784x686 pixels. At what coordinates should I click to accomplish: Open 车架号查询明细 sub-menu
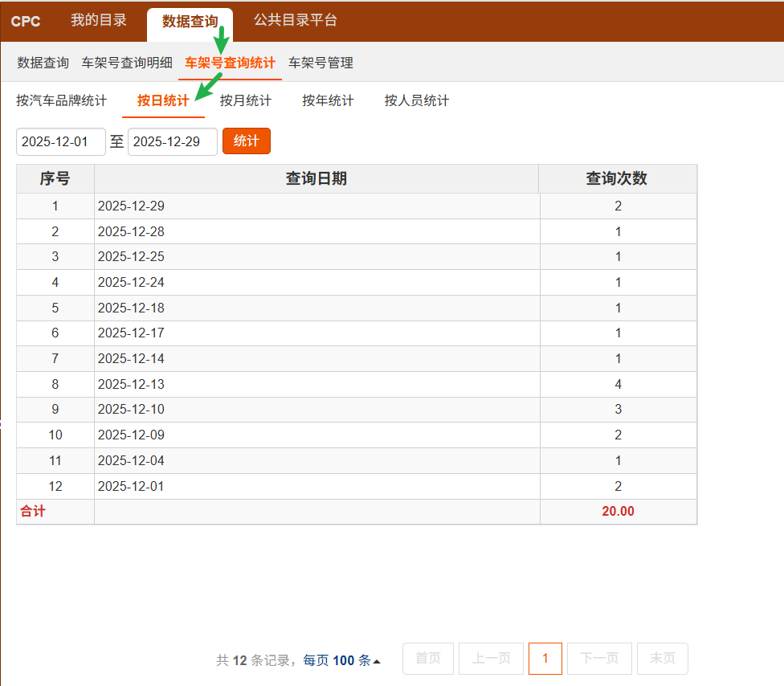pos(127,63)
